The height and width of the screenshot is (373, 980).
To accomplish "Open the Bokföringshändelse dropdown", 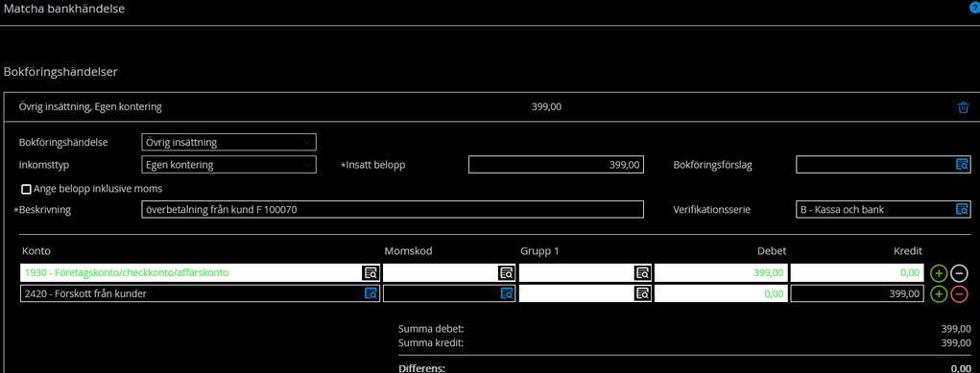I will [229, 143].
